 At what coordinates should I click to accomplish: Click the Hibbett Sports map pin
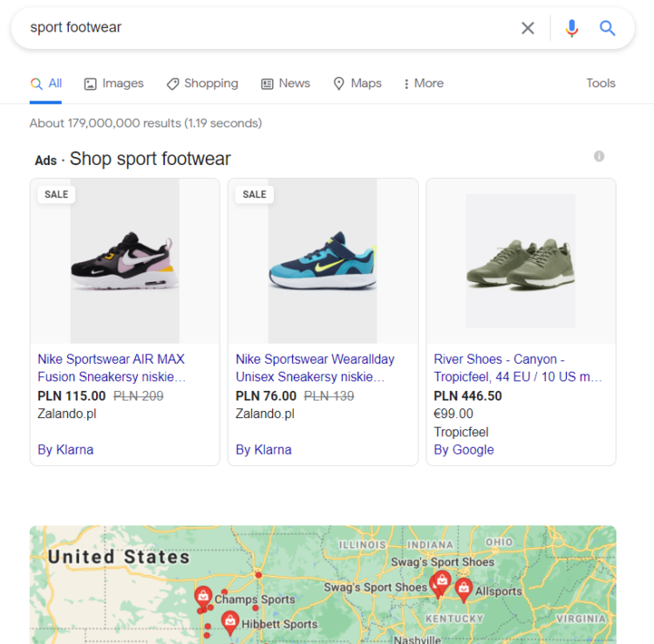click(x=230, y=621)
